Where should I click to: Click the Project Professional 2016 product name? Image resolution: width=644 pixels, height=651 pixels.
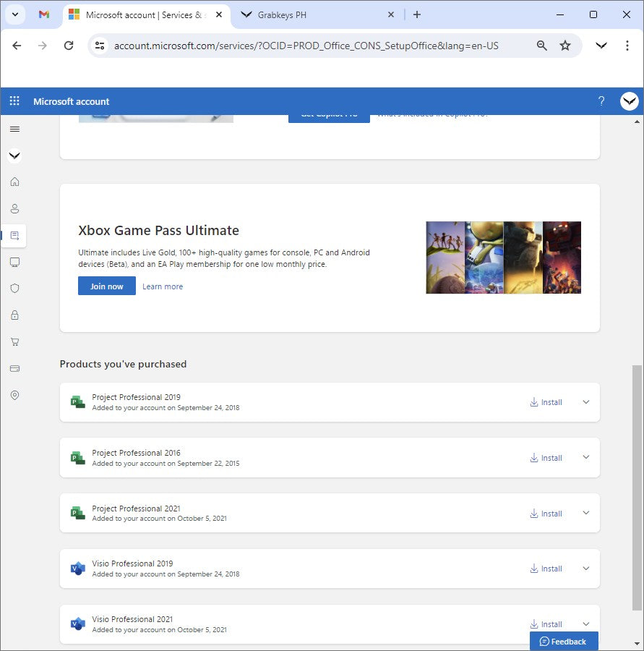click(136, 453)
